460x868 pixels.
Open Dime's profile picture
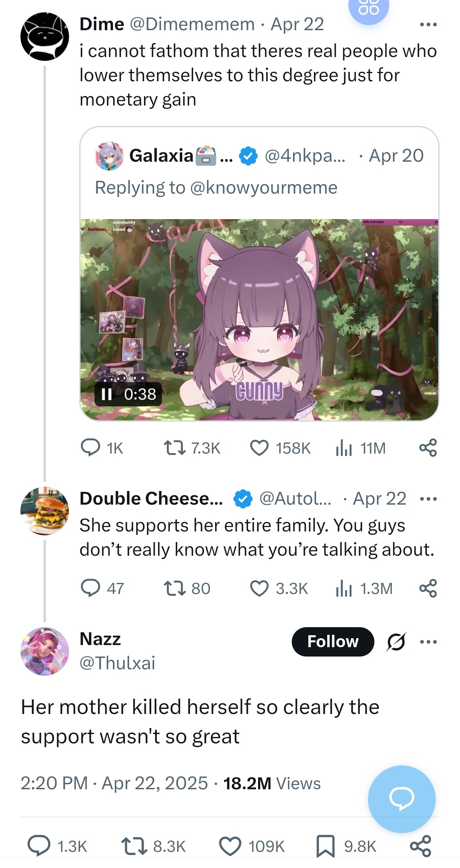tap(45, 37)
